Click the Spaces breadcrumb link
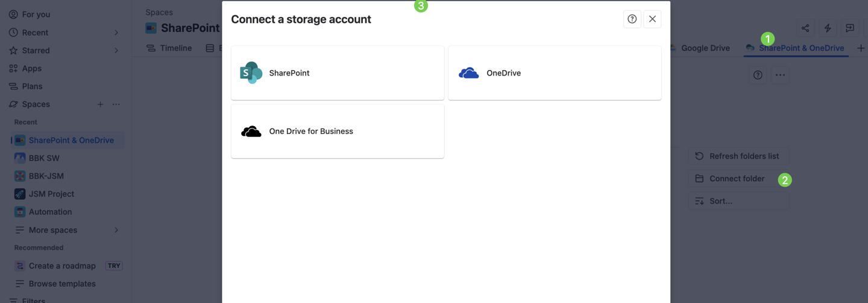This screenshot has width=868, height=303. [159, 12]
